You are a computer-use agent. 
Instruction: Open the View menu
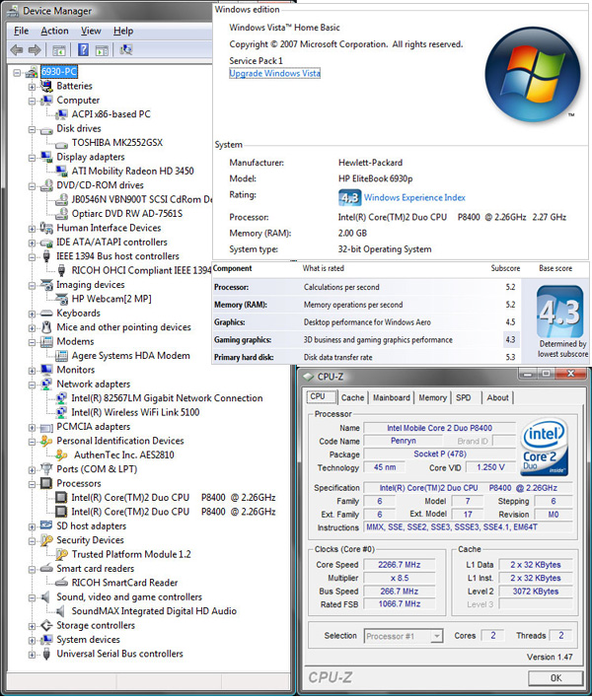click(x=91, y=31)
